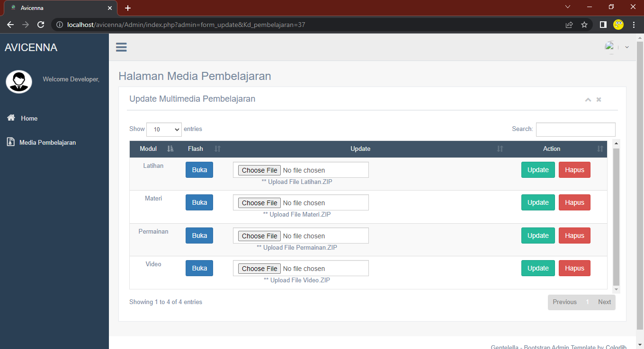Screen dimensions: 644x349
Task: Click inside the Search input field
Action: tap(575, 129)
